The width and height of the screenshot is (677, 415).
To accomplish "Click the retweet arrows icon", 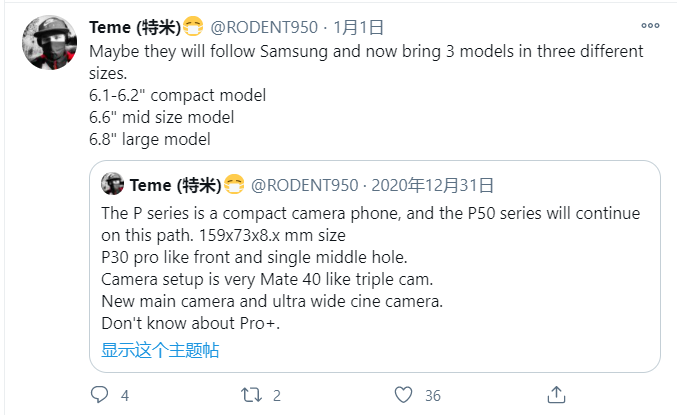I will click(x=251, y=395).
